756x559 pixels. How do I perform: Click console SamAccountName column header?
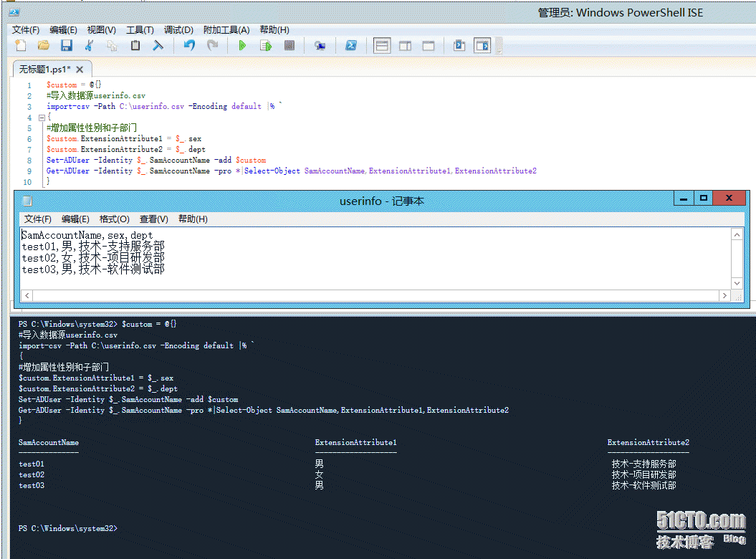coord(48,442)
